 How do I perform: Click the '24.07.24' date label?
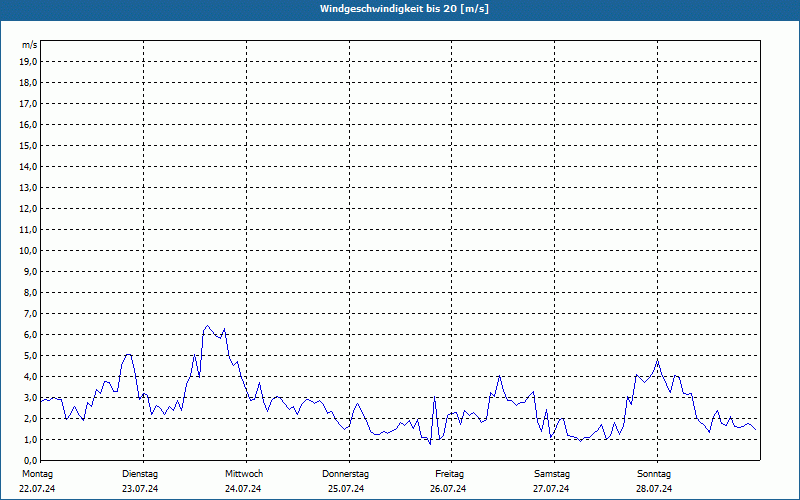(x=243, y=489)
